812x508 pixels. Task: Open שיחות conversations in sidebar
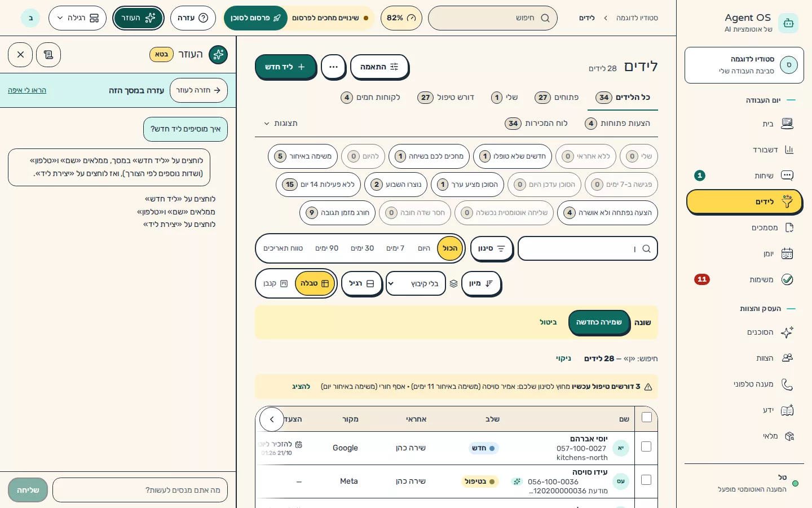744,176
